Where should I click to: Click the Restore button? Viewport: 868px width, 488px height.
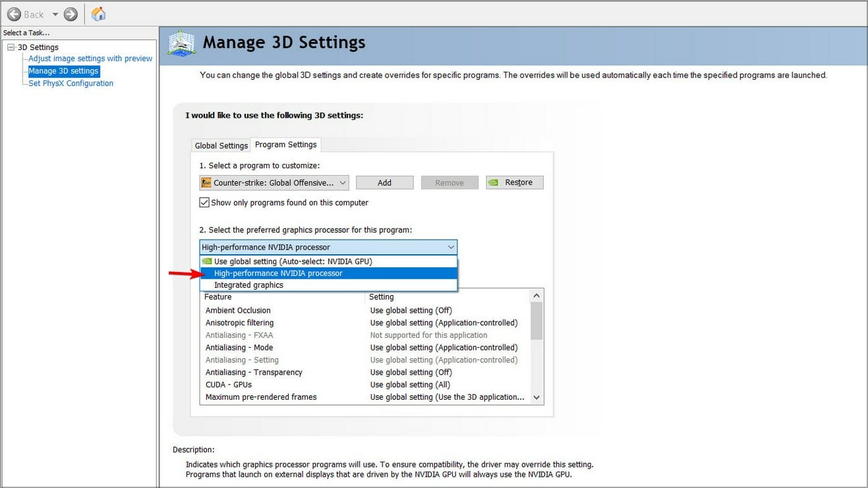pos(515,182)
